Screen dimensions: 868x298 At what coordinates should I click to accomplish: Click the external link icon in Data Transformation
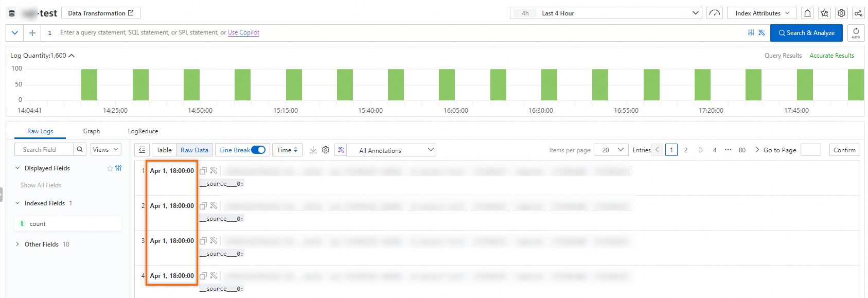(131, 13)
